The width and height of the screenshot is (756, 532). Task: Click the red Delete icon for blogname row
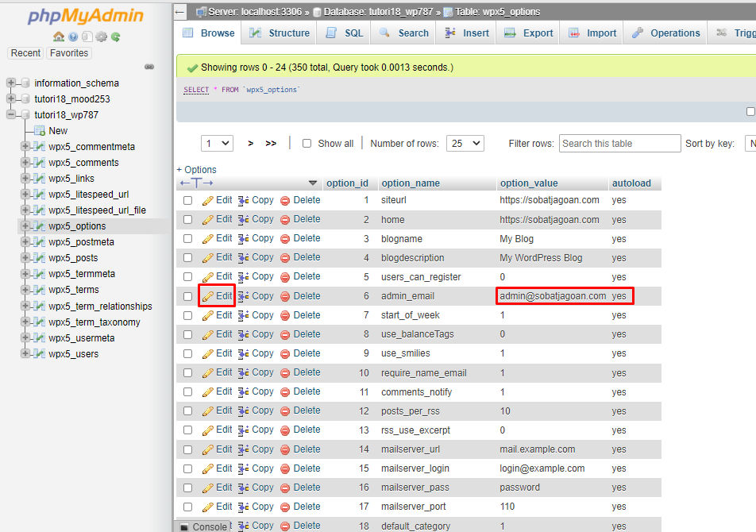click(x=285, y=238)
